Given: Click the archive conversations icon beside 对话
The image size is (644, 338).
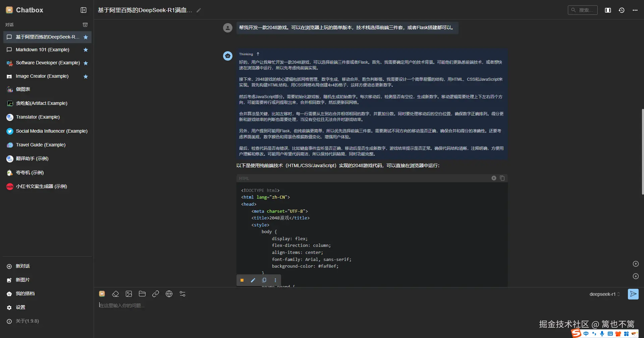Looking at the screenshot, I should point(85,25).
